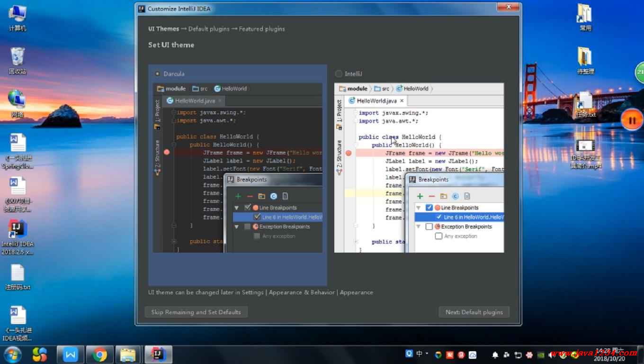Close the Customize IntelliJ IDEA dialog
The height and width of the screenshot is (364, 644).
pyautogui.click(x=509, y=8)
